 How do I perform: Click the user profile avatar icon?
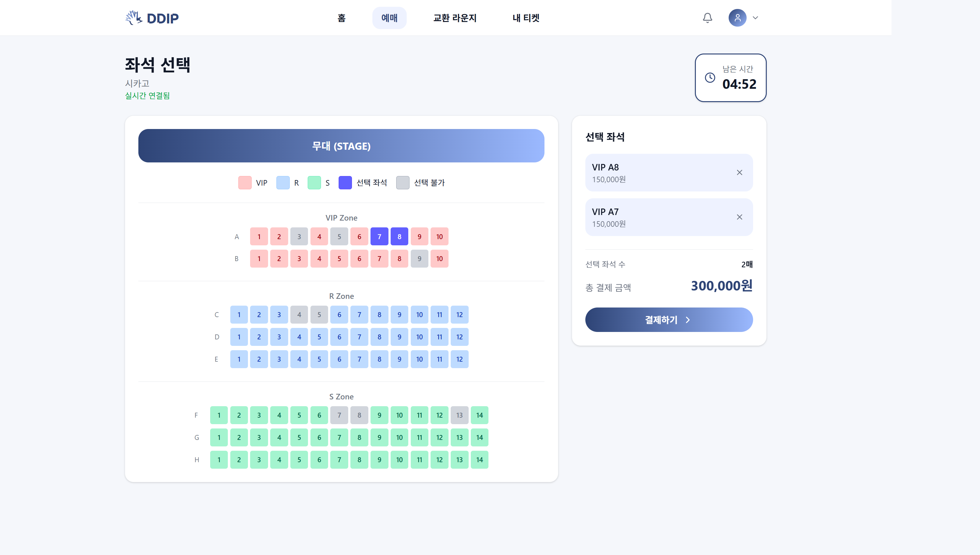point(738,18)
